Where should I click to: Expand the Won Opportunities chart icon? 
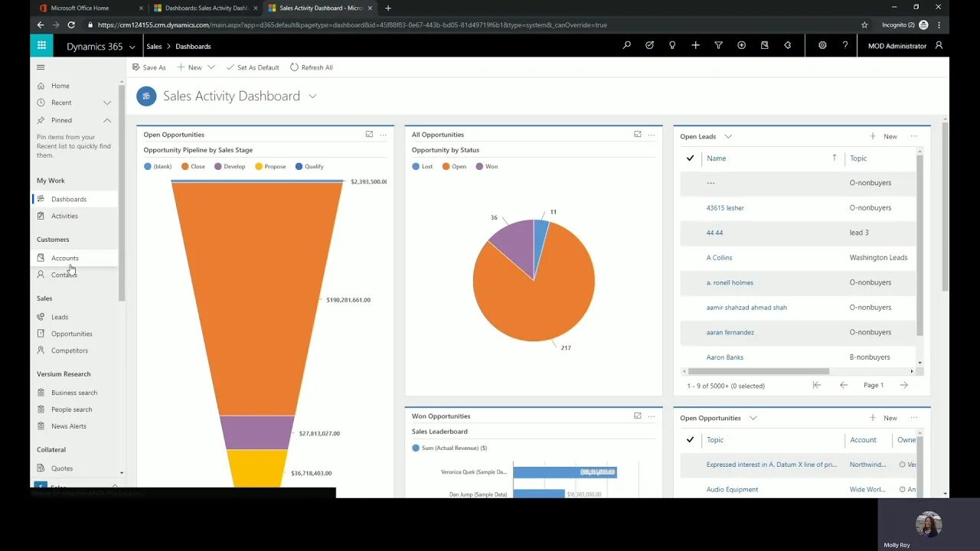(637, 416)
